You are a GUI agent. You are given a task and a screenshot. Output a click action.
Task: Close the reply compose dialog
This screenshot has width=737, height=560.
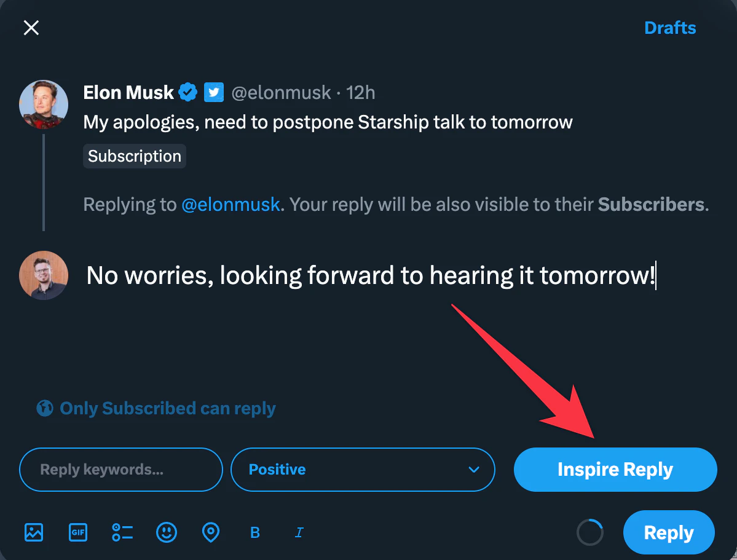tap(31, 28)
